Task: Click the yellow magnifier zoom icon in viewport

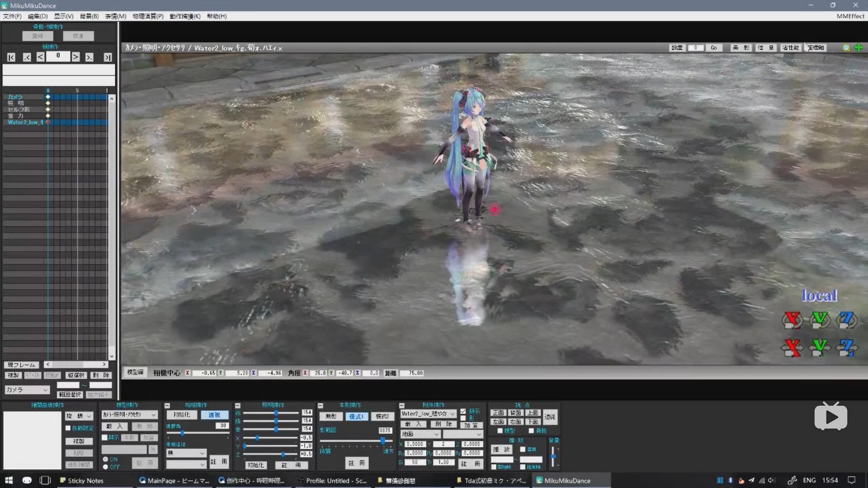Action: click(846, 48)
